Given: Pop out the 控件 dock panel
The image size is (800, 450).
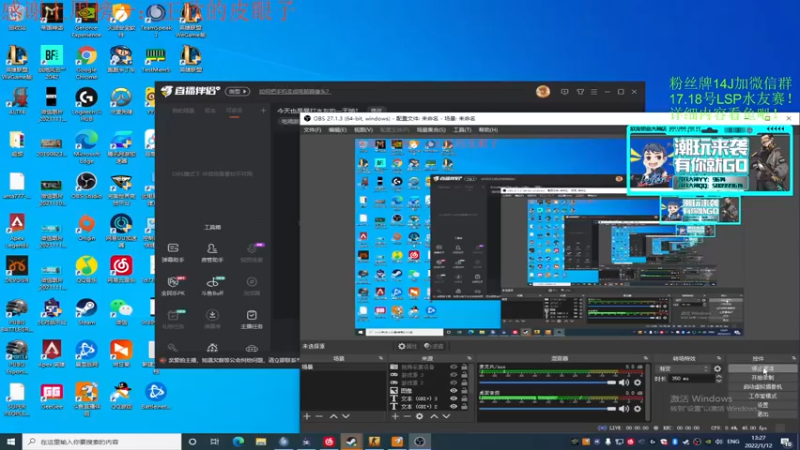Looking at the screenshot, I should (793, 359).
